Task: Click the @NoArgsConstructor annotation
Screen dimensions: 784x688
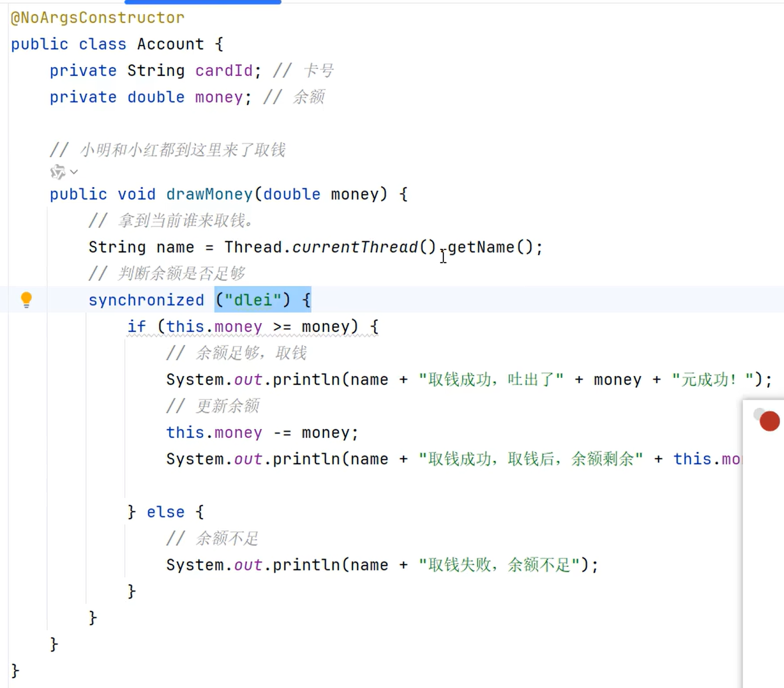Action: point(98,18)
